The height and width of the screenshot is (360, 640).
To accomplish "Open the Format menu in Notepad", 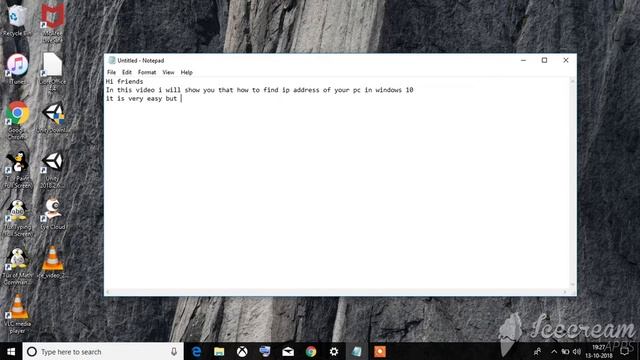I will [x=147, y=72].
